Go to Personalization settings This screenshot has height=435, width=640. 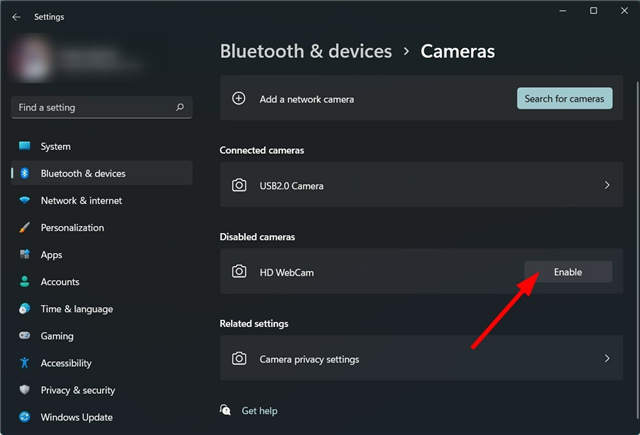(72, 227)
